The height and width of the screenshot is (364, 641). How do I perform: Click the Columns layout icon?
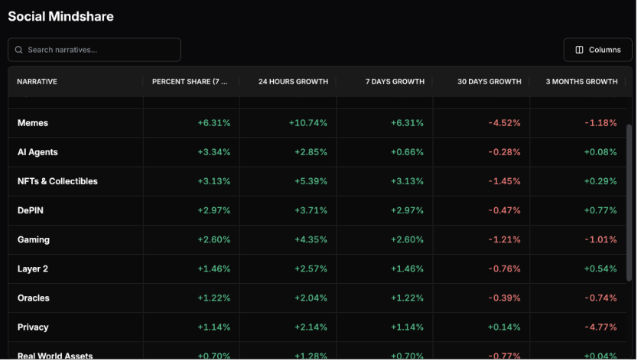point(579,50)
